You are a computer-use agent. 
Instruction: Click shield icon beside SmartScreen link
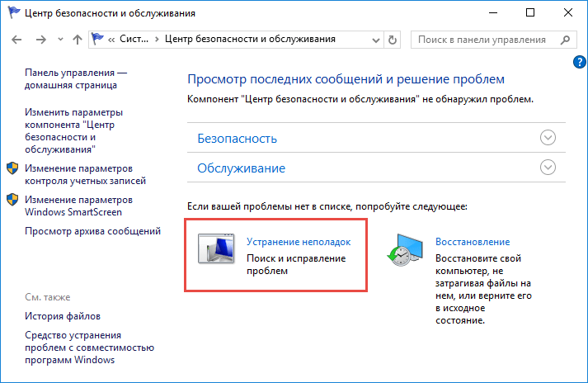click(x=12, y=200)
